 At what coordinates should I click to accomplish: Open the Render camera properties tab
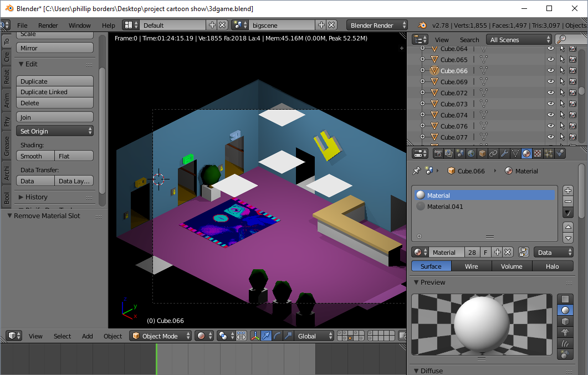pos(438,153)
